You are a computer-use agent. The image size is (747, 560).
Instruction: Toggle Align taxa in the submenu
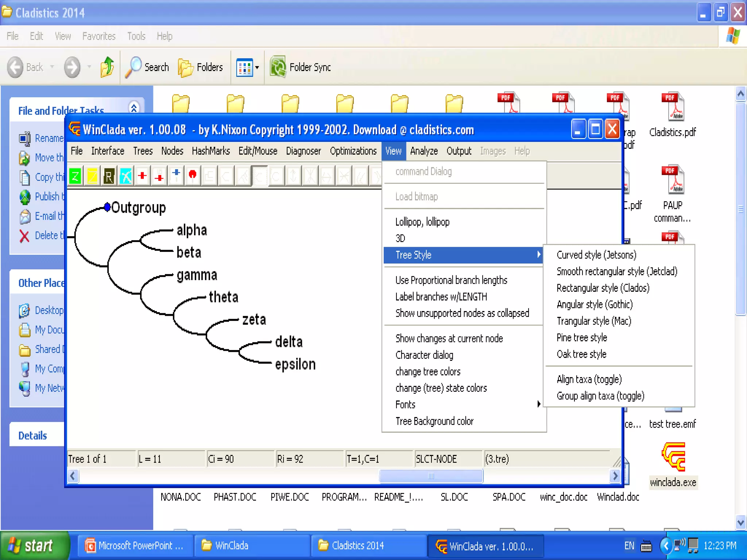[x=589, y=379]
